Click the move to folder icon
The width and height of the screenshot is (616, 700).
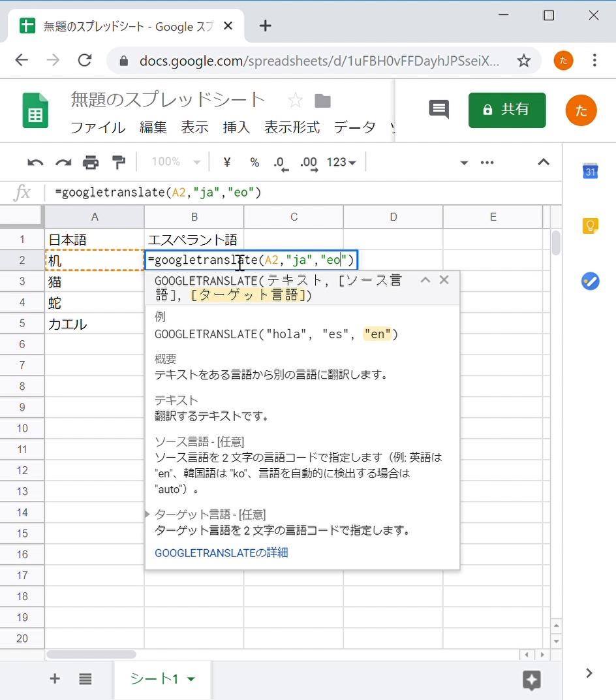tap(322, 101)
